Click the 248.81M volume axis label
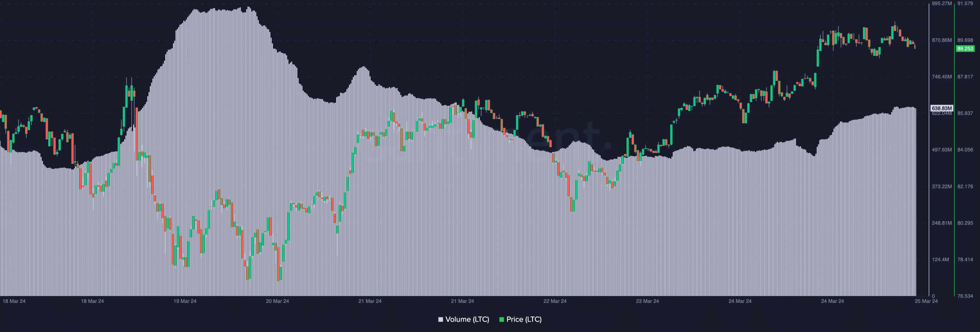Image resolution: width=980 pixels, height=332 pixels. click(x=942, y=223)
